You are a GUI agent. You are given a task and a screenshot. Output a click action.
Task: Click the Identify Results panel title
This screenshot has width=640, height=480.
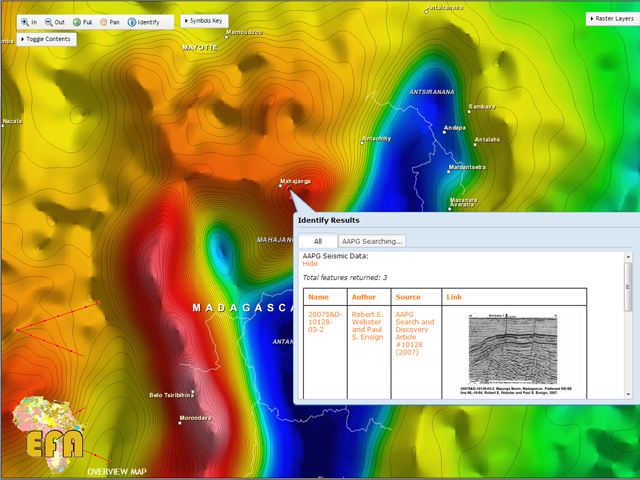pyautogui.click(x=329, y=220)
